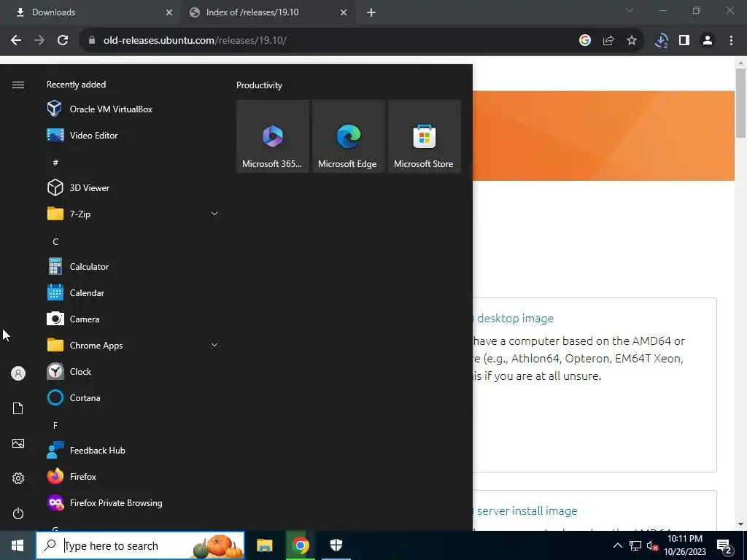Click the Power button in Start menu
The width and height of the screenshot is (747, 560).
(x=18, y=513)
